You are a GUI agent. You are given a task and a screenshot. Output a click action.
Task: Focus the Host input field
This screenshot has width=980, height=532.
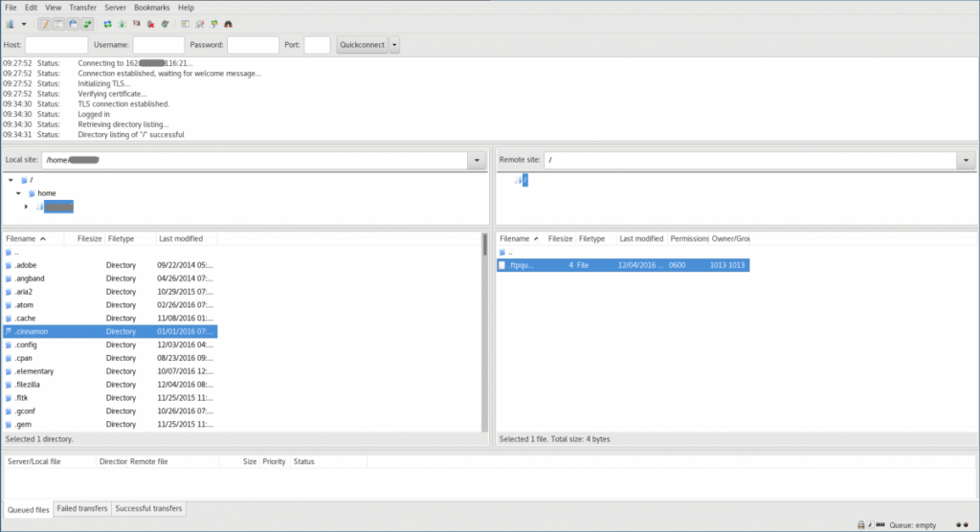56,45
